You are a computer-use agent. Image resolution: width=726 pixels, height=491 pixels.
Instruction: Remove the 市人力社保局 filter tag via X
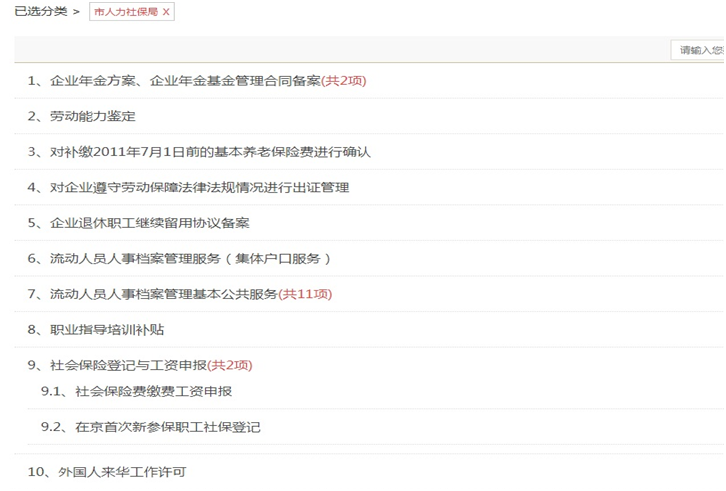166,12
